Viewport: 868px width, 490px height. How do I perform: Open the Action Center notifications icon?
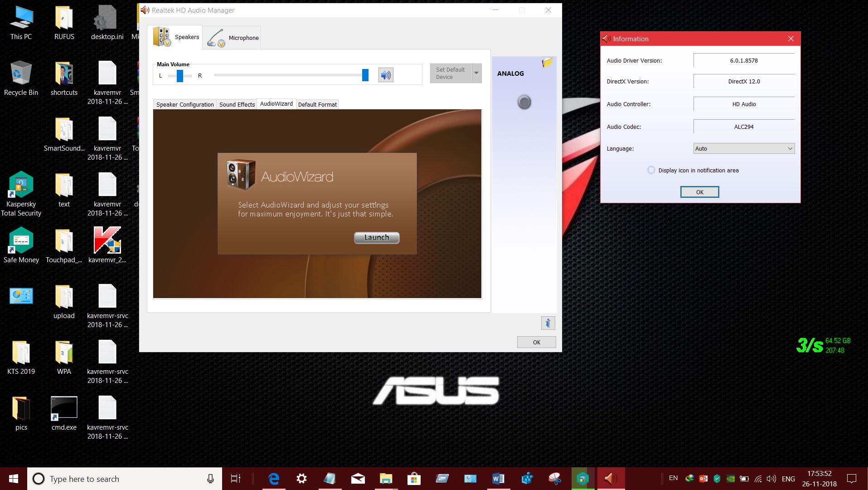point(852,479)
